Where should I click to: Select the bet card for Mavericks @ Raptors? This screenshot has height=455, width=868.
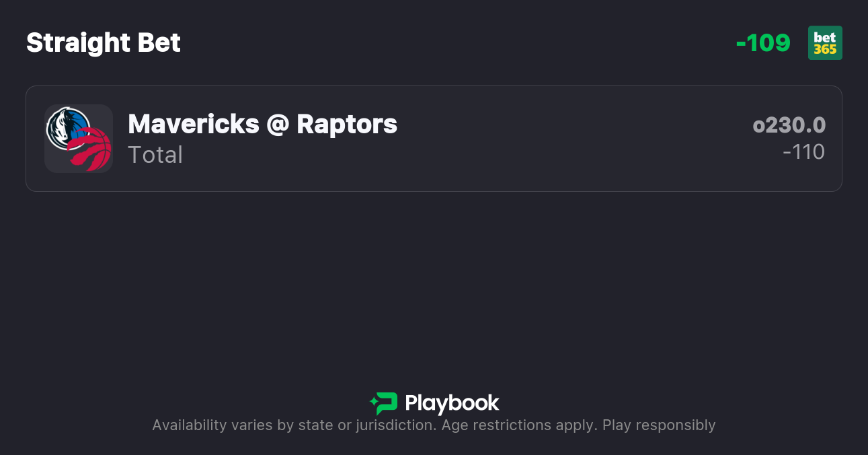coord(434,139)
